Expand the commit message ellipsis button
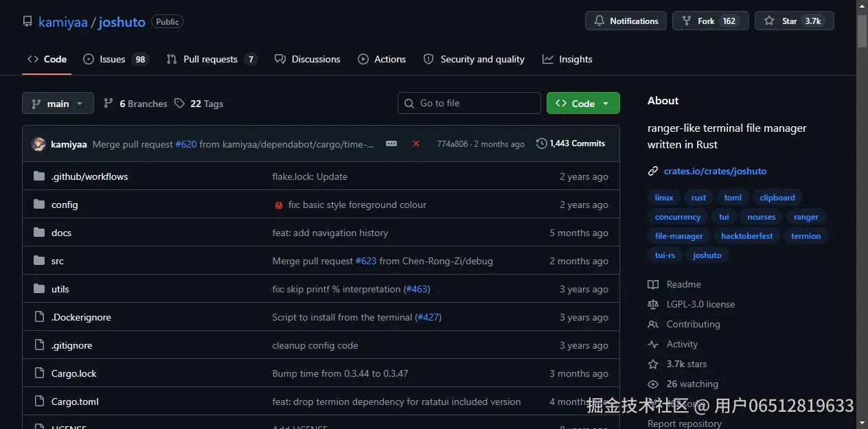The height and width of the screenshot is (429, 868). [391, 143]
